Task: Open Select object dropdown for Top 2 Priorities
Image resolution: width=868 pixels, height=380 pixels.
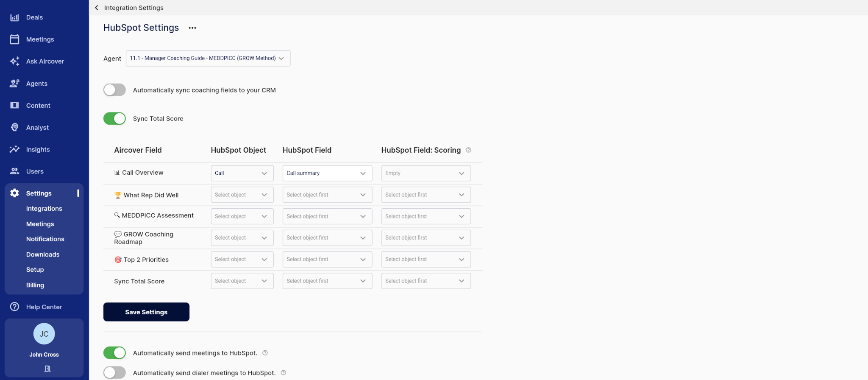Action: pos(242,259)
